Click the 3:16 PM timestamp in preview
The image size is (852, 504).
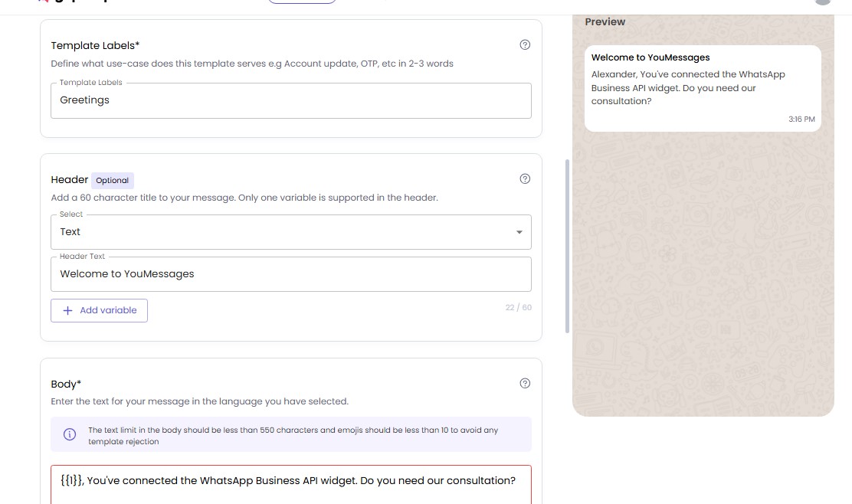click(801, 119)
